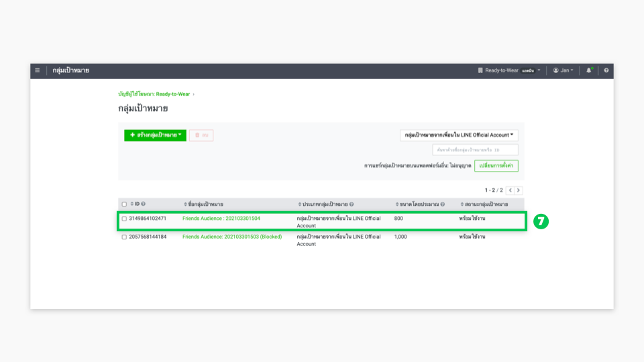Go to next page of audience list
Viewport: 644px width, 362px height.
pos(519,190)
